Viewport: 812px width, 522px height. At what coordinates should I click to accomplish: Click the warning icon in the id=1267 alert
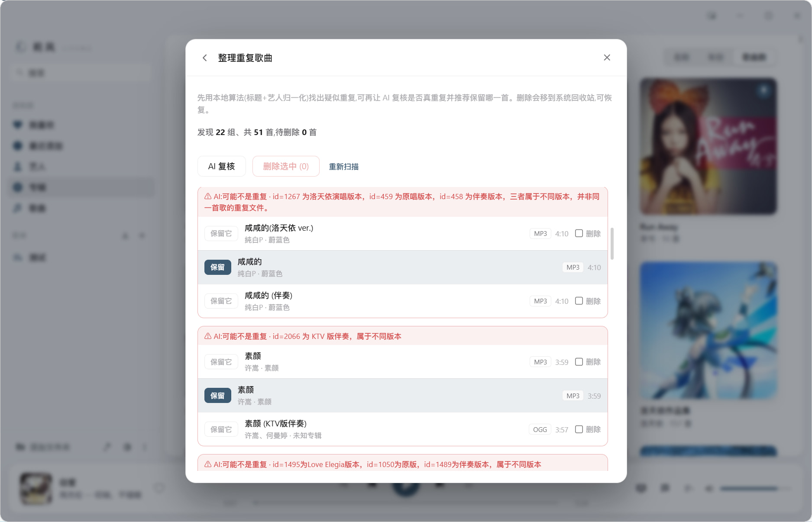pos(208,197)
